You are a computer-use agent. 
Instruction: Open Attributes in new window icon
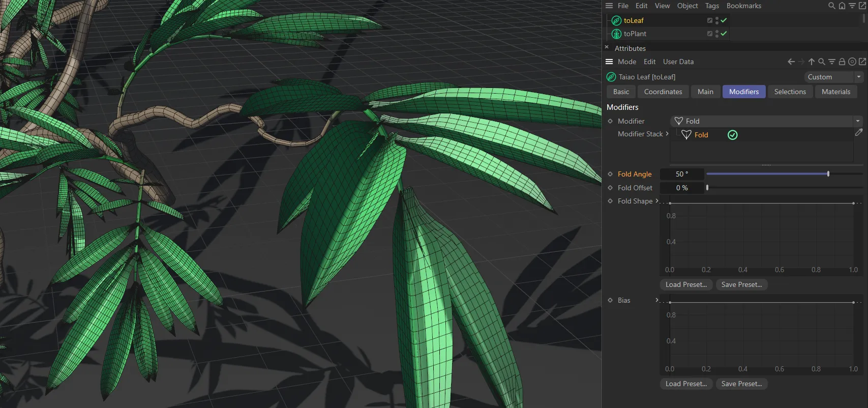point(862,62)
